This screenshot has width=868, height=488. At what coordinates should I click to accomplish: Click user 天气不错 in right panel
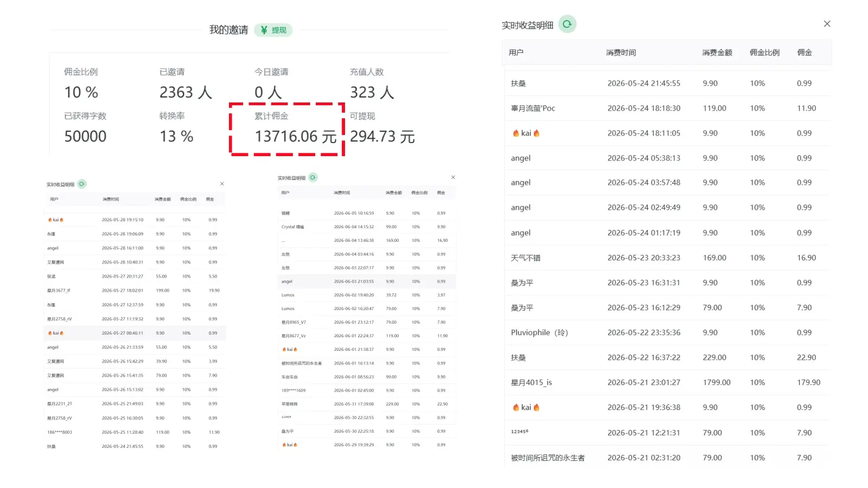(x=525, y=258)
